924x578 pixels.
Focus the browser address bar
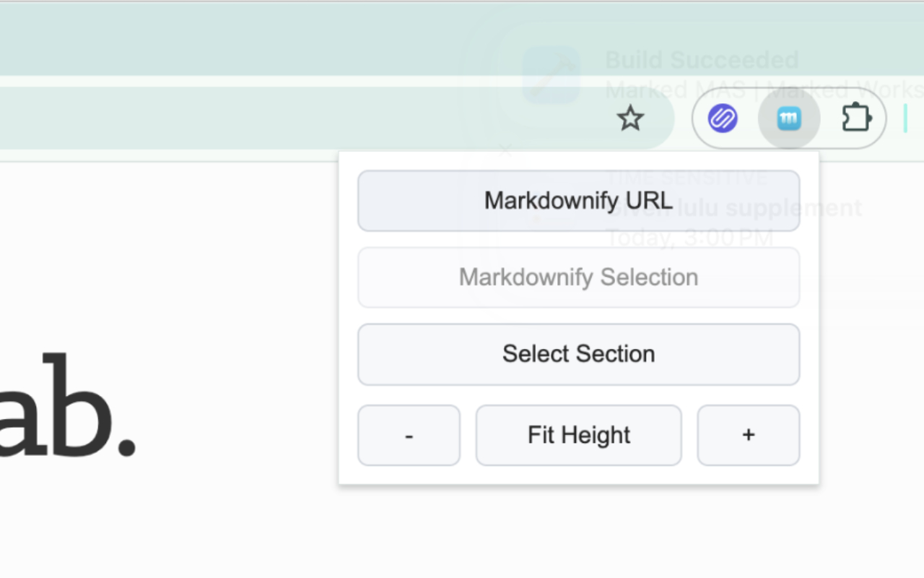[289, 118]
